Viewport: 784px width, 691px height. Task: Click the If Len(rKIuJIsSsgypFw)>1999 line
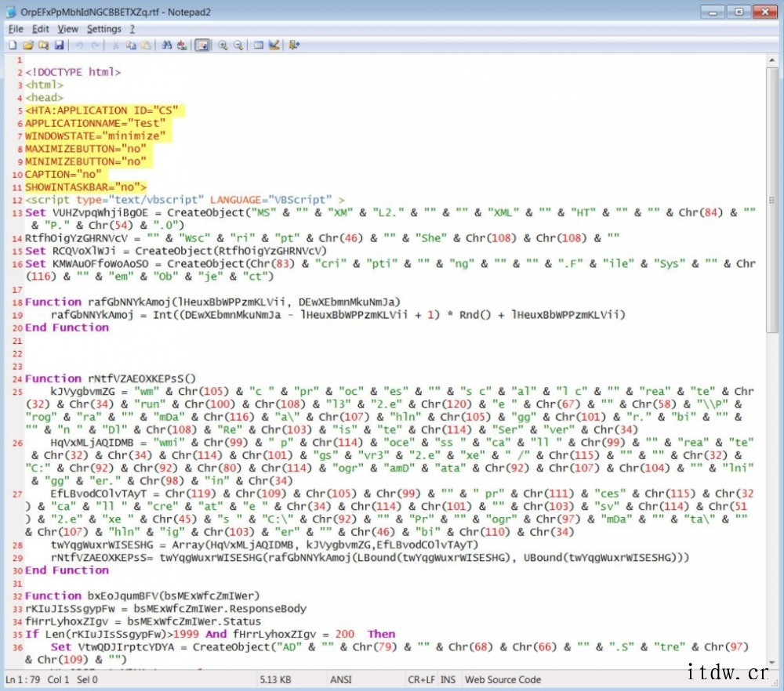(x=210, y=634)
